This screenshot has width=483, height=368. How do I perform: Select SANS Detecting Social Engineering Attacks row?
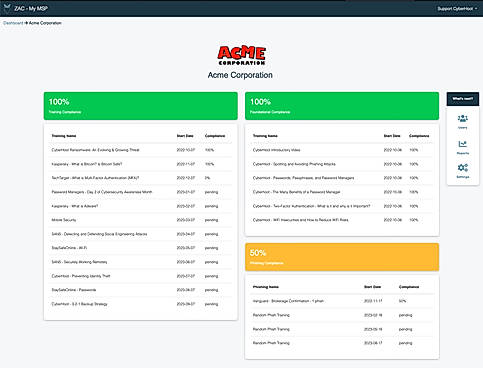pos(141,234)
